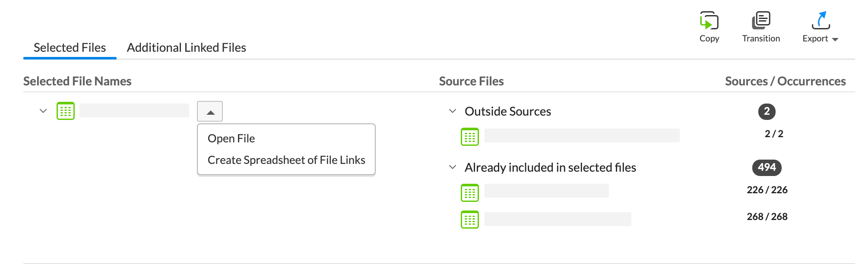Select Create Spreadsheet of File Links
Image resolution: width=868 pixels, height=264 pixels.
(x=286, y=160)
